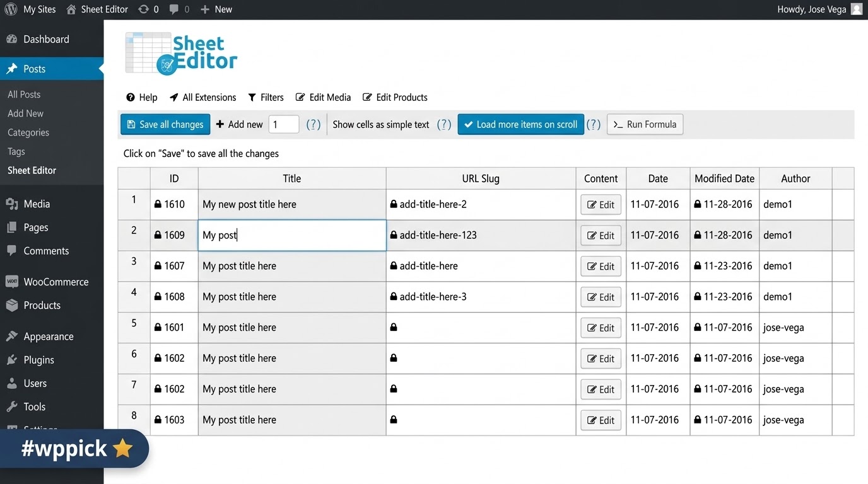This screenshot has height=484, width=868.
Task: Click the user avatar icon
Action: pos(857,9)
